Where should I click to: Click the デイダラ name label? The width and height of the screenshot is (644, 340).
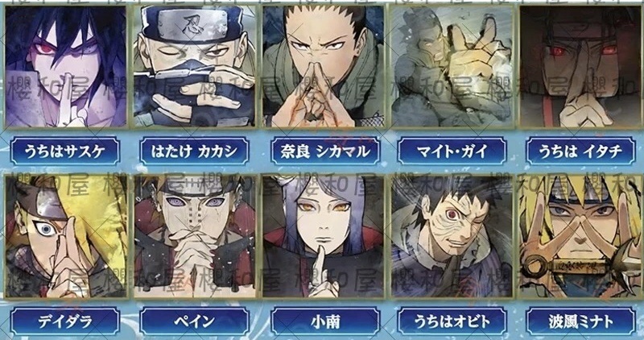65,321
